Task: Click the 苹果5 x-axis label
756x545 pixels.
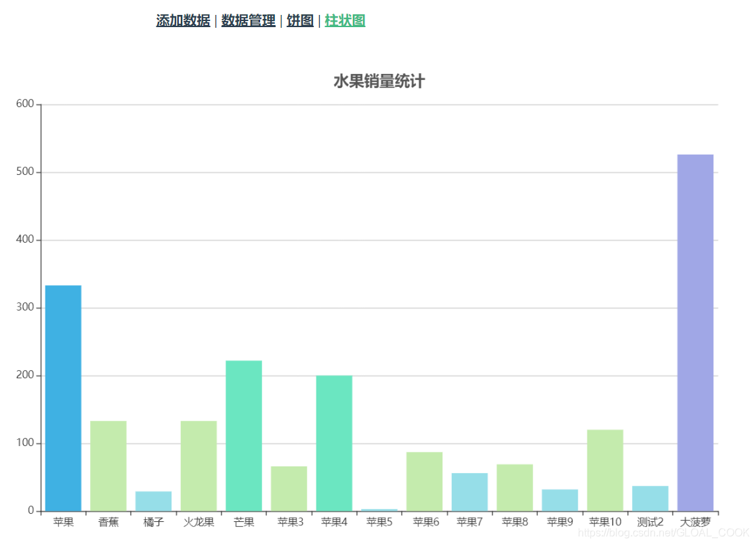Action: tap(379, 522)
